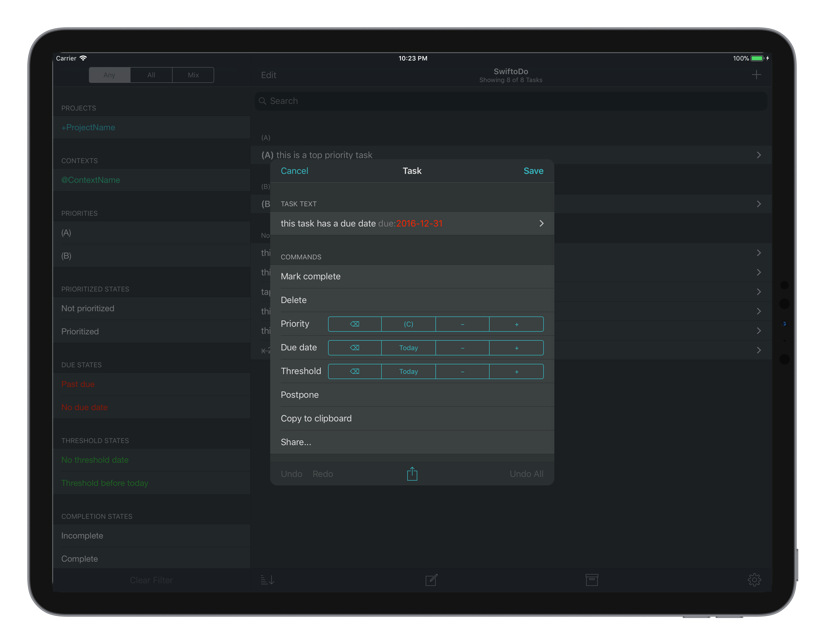Clear threshold with the backspace icon

coord(354,371)
